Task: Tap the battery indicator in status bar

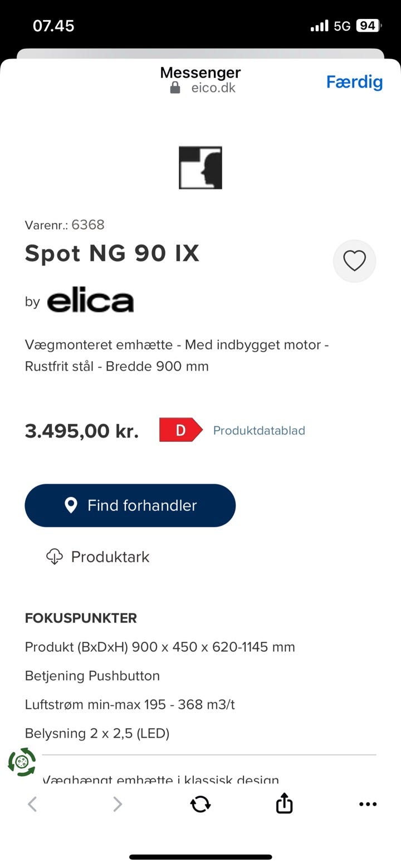Action: 368,26
